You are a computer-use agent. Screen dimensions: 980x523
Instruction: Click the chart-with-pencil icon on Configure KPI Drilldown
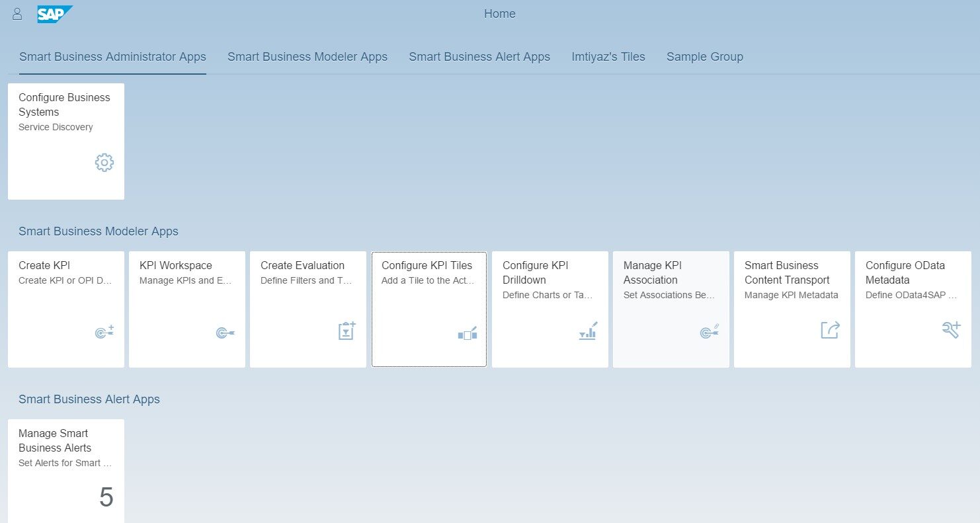coord(587,333)
